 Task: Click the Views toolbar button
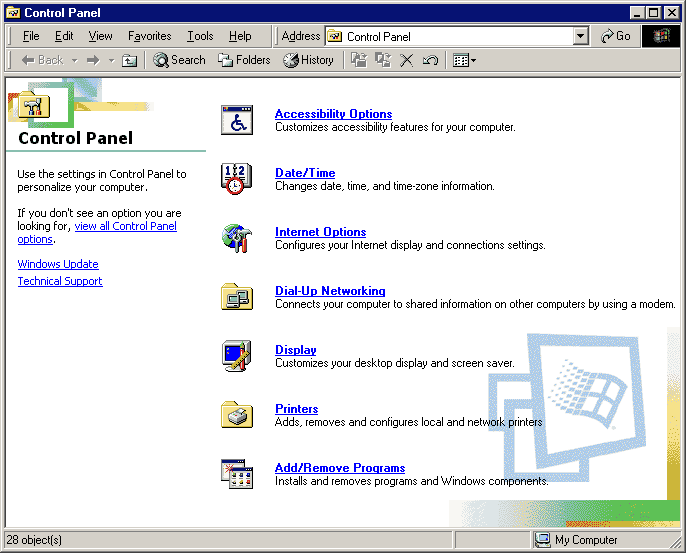click(x=464, y=60)
